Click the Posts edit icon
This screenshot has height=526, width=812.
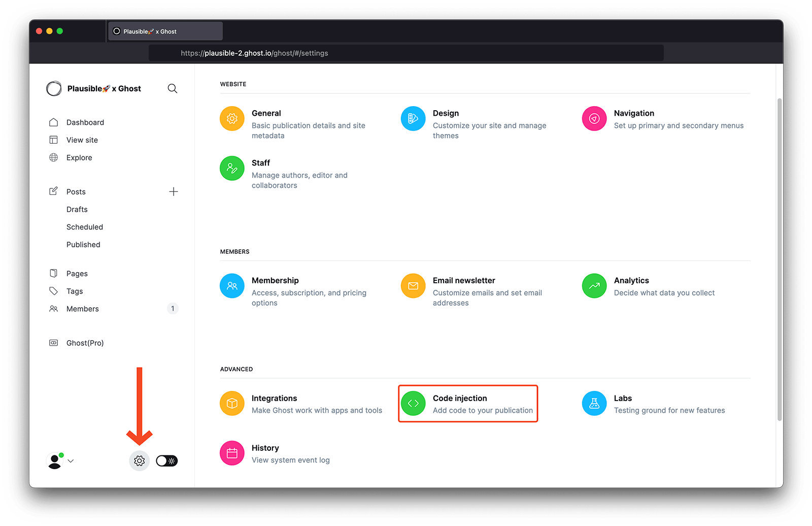[53, 191]
